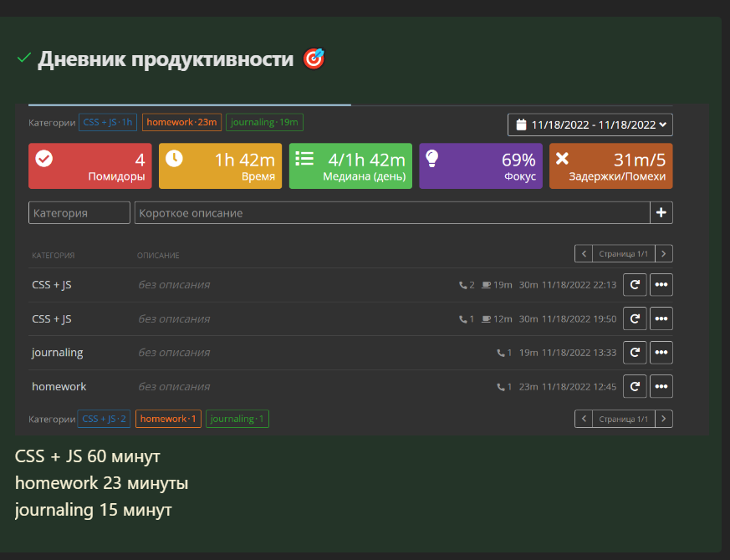Screen dimensions: 730x560
Task: Focus the Категория input field
Action: tap(79, 213)
